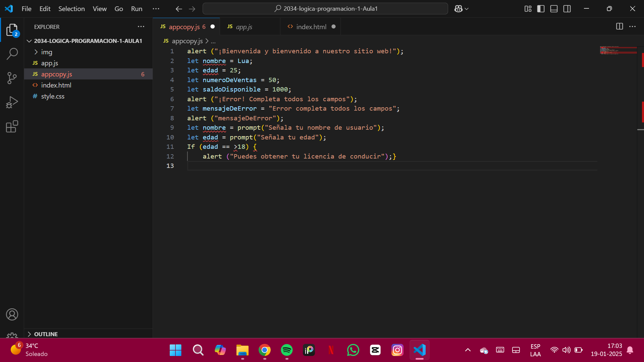This screenshot has height=362, width=644.
Task: Open the Edit menu
Action: click(x=45, y=9)
